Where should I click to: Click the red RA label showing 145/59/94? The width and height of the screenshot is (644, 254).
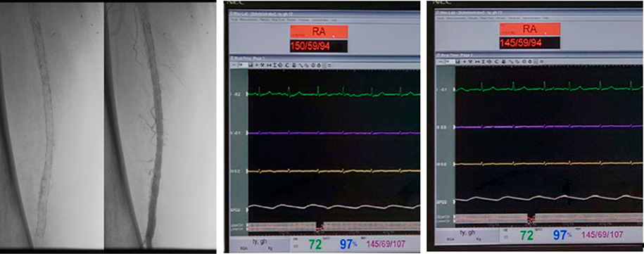coord(530,29)
